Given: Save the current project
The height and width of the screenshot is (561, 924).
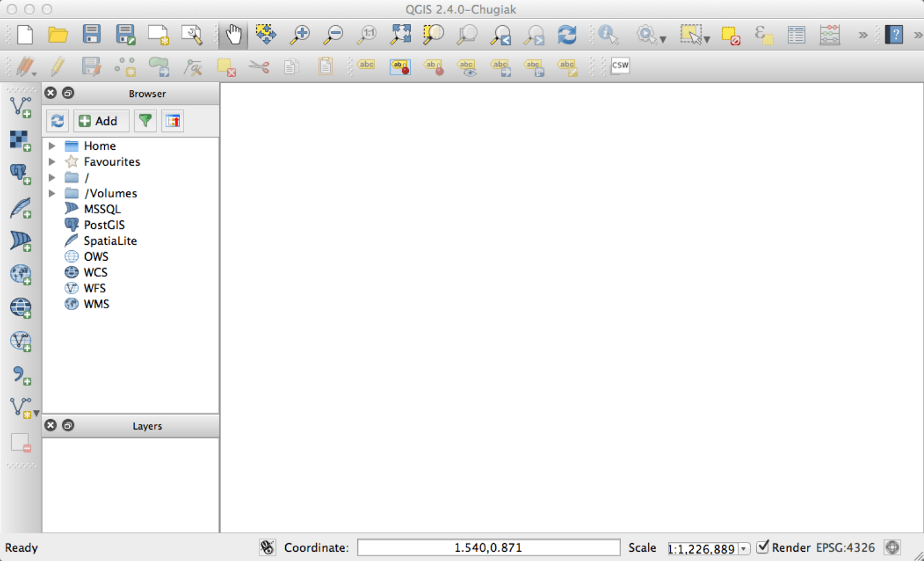Looking at the screenshot, I should tap(92, 34).
